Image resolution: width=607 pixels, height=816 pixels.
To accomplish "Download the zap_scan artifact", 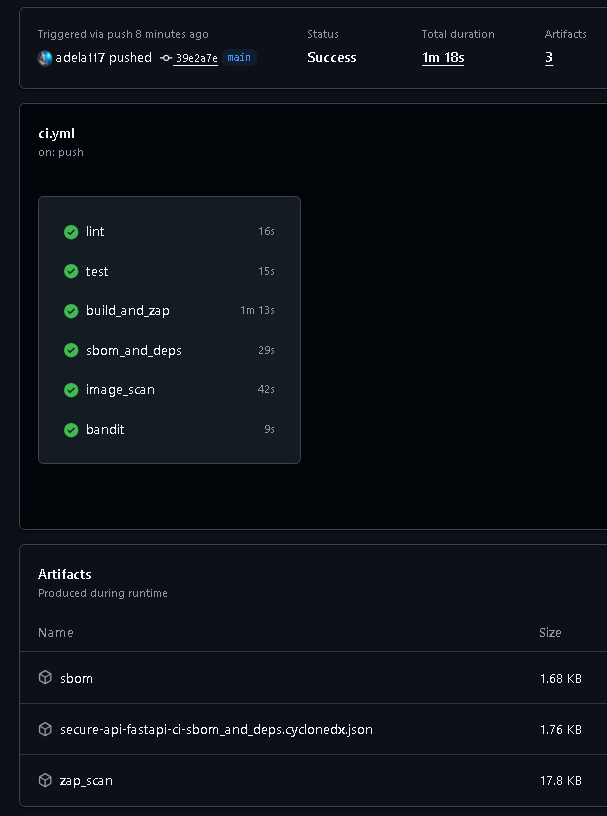I will click(86, 780).
